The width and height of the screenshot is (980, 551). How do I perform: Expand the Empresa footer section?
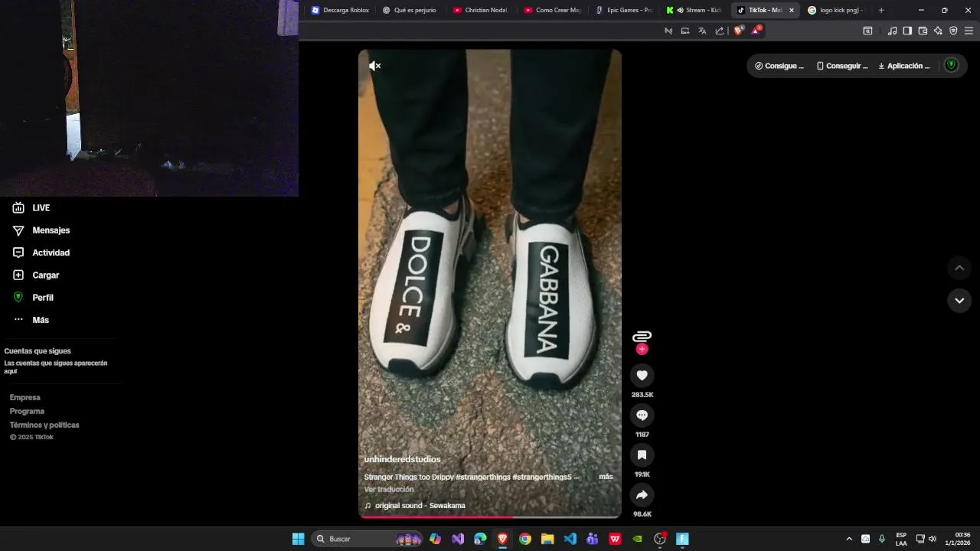pyautogui.click(x=25, y=397)
